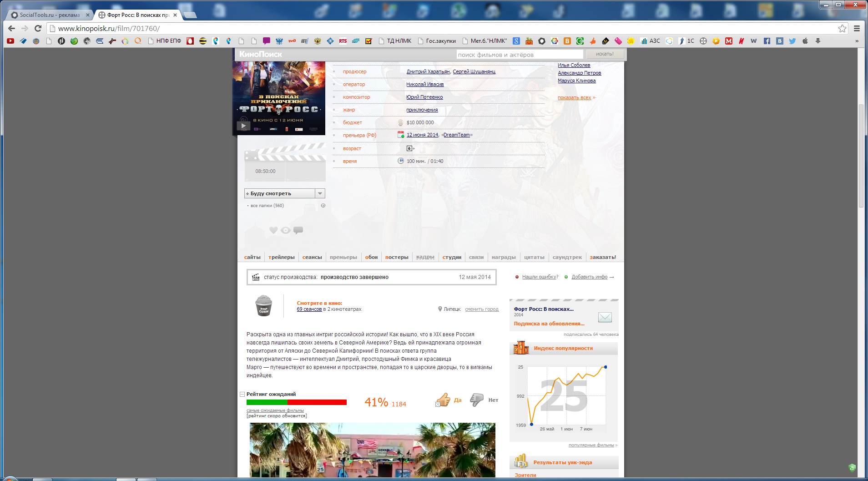Screen dimensions: 868x481
Task: Open the Yandex red bookmark icon
Action: (742, 41)
